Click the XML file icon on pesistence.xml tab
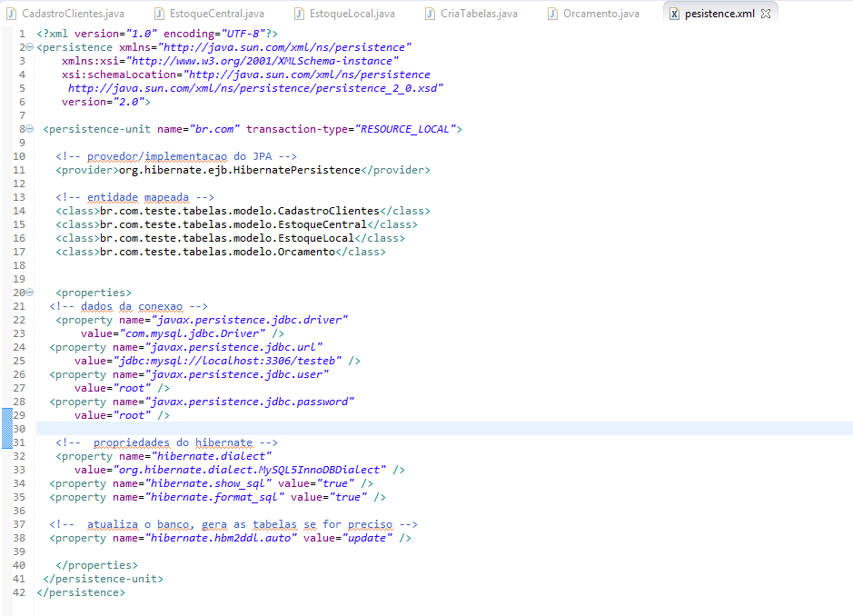This screenshot has width=853, height=616. tap(674, 14)
